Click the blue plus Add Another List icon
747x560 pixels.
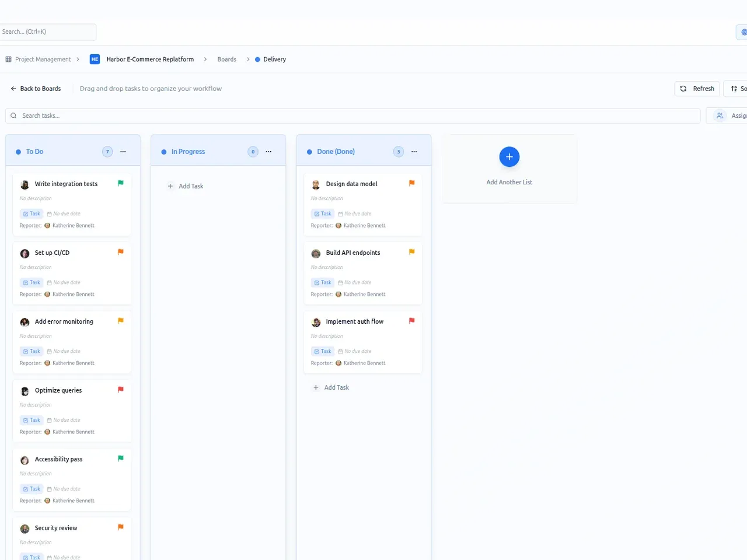509,157
